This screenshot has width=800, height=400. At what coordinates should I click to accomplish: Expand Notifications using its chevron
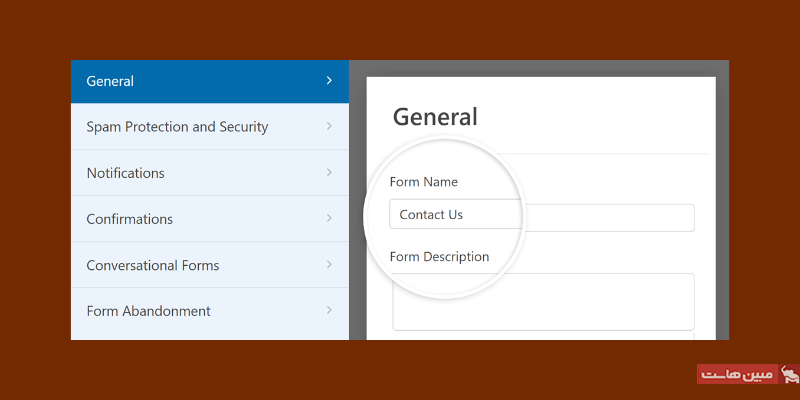coord(329,173)
